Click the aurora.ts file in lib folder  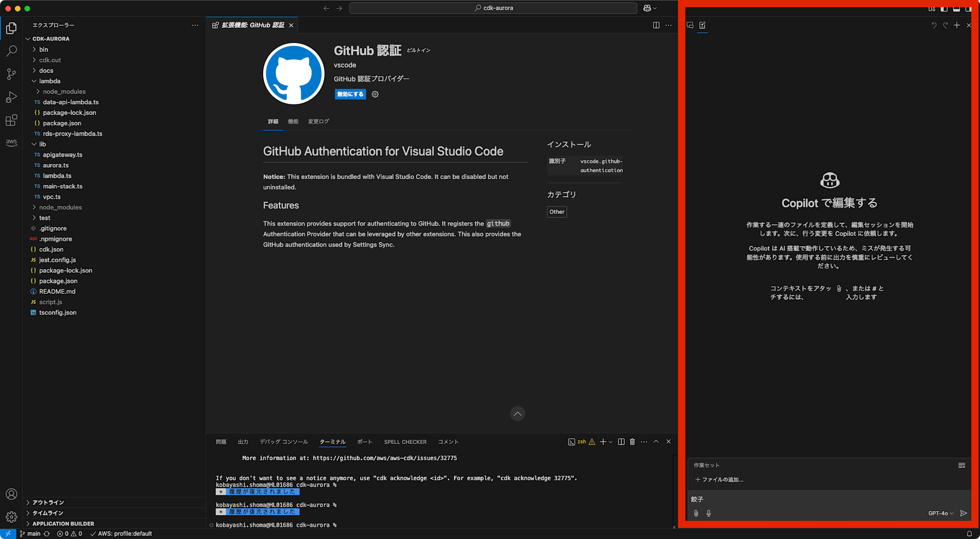(x=56, y=164)
